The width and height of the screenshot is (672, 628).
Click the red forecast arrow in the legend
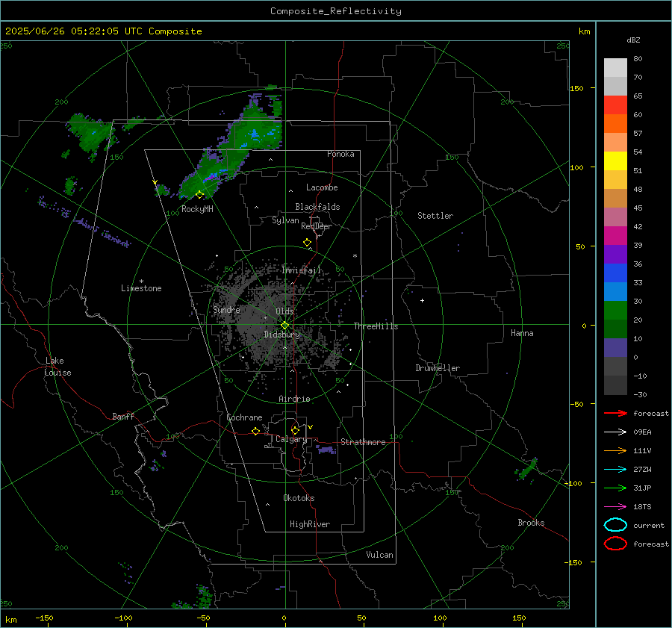tap(615, 413)
